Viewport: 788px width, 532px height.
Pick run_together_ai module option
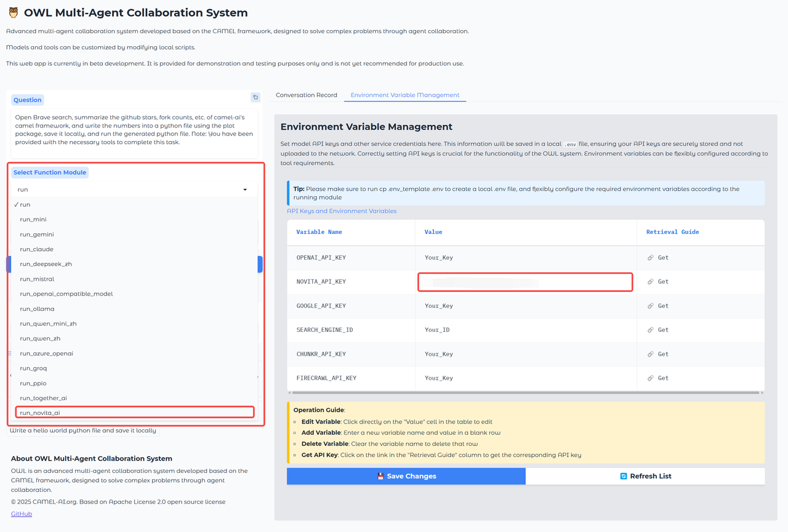134,398
